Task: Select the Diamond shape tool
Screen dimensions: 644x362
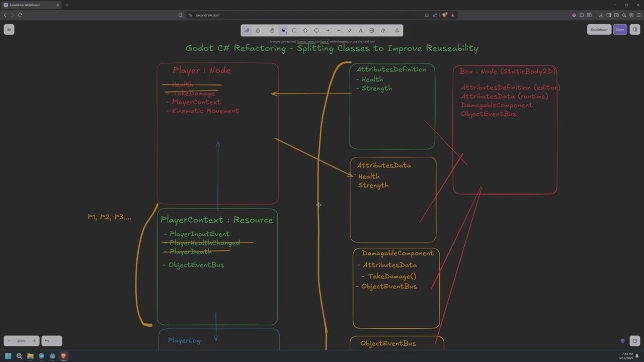Action: pyautogui.click(x=305, y=31)
